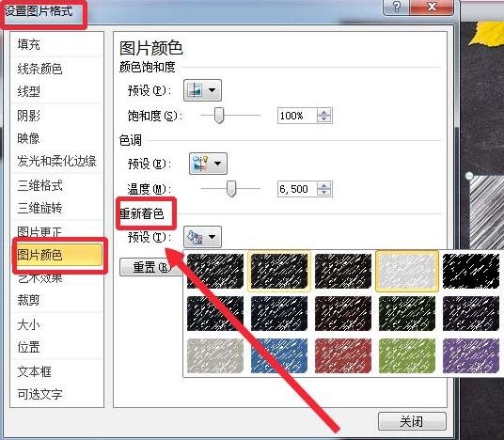Increase temperature with the spinner up arrow
Image resolution: width=504 pixels, height=440 pixels.
[x=324, y=185]
